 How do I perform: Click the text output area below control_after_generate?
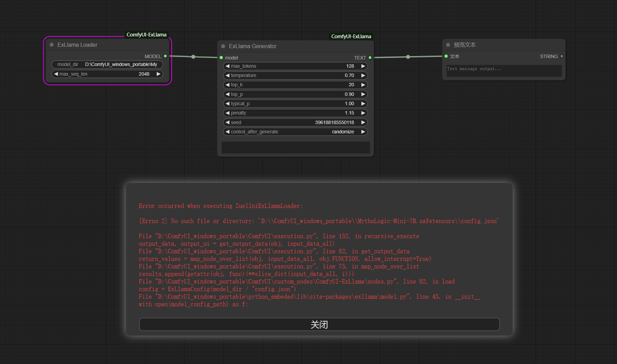tap(296, 147)
